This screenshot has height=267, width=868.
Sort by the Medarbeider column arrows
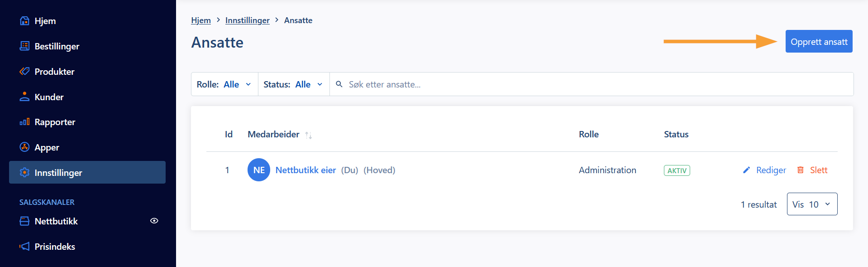coord(309,135)
